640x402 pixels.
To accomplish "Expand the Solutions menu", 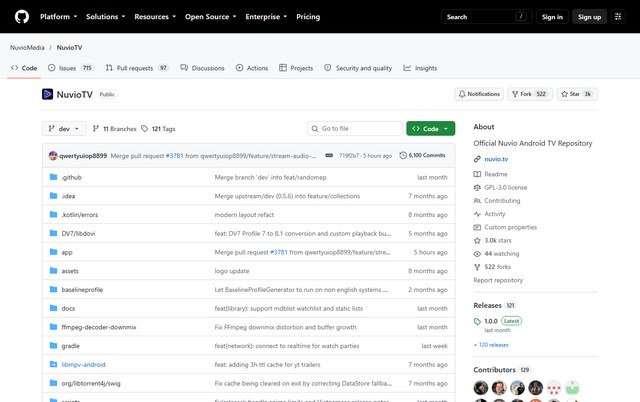I will 105,17.
